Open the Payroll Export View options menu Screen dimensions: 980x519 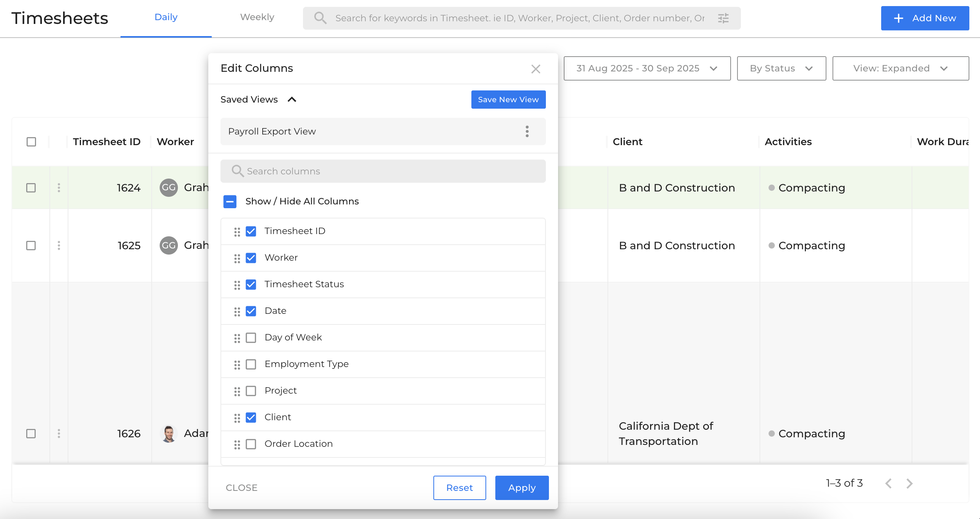pos(527,131)
